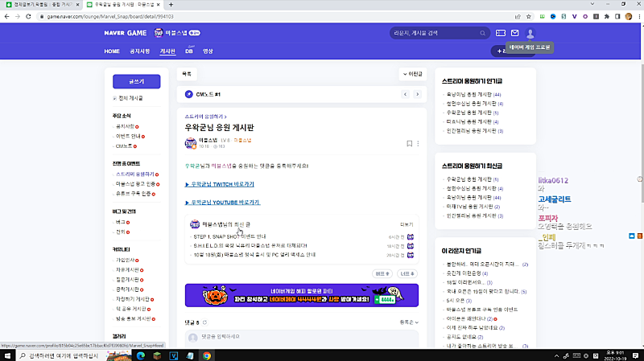Click the 글쓰기 write button
Screen dimensions: 644x361
coord(137,81)
